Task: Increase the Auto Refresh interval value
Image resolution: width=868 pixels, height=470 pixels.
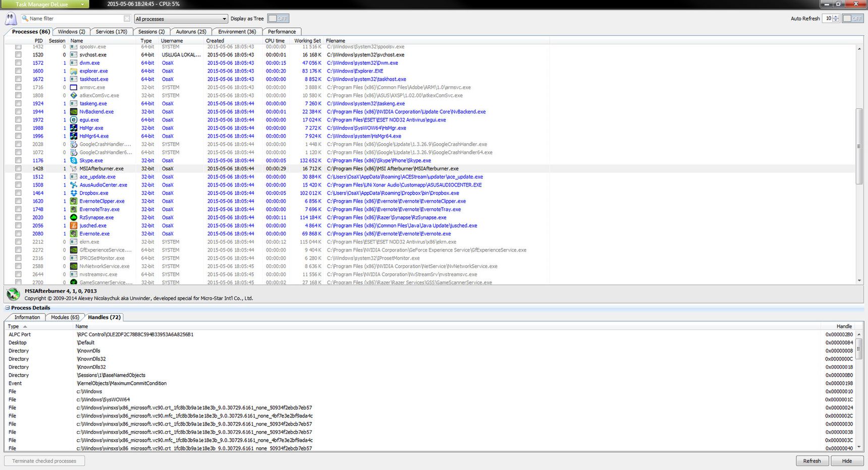Action: pos(836,16)
